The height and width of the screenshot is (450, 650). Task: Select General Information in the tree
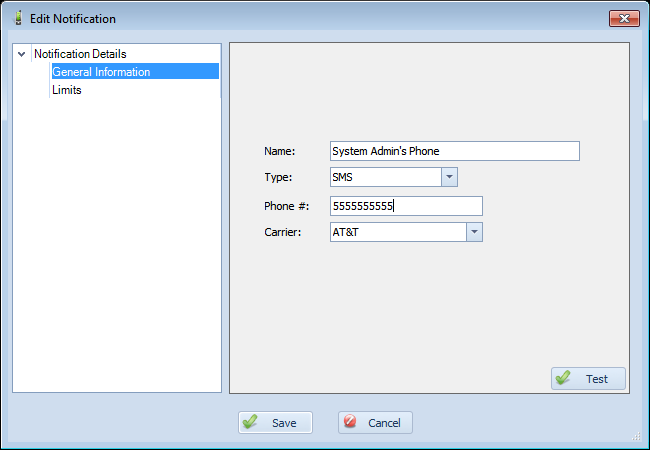coord(135,71)
